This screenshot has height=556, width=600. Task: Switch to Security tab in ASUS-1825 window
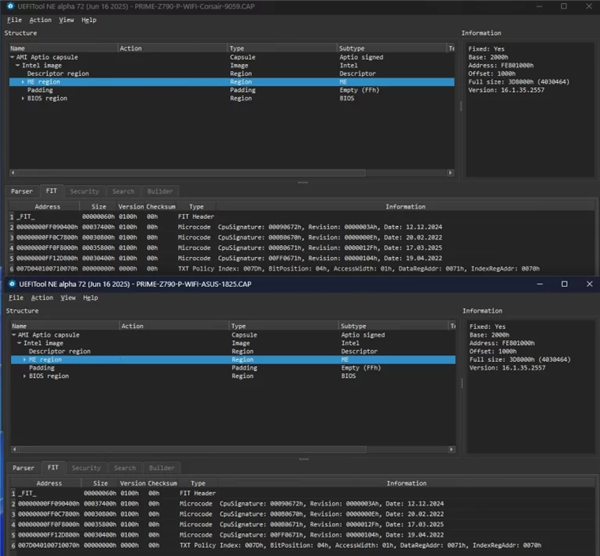coord(85,467)
